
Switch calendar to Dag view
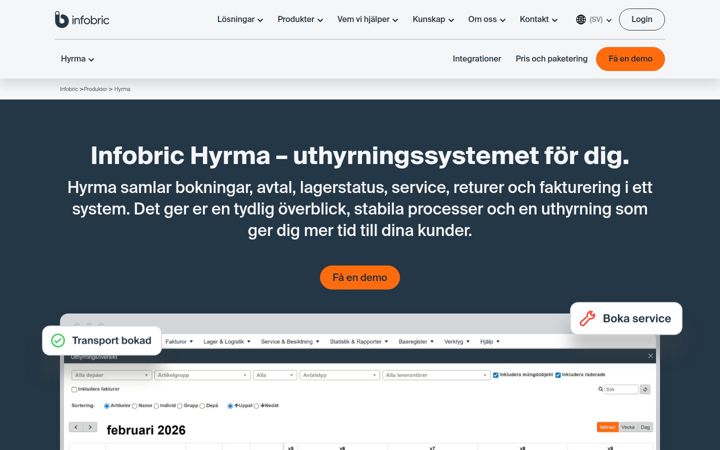point(645,427)
